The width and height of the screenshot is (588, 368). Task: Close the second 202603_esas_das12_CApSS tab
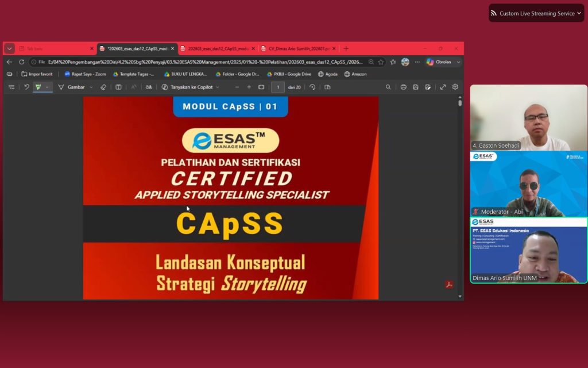click(253, 48)
